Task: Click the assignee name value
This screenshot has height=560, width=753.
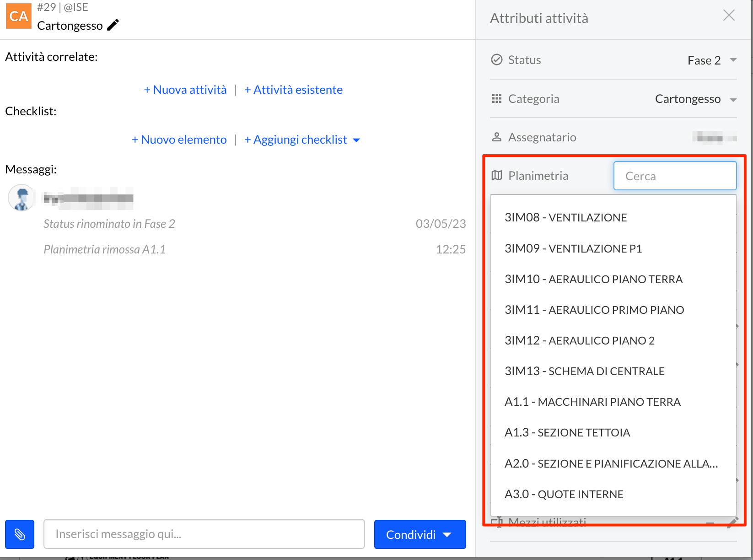Action: tap(715, 137)
